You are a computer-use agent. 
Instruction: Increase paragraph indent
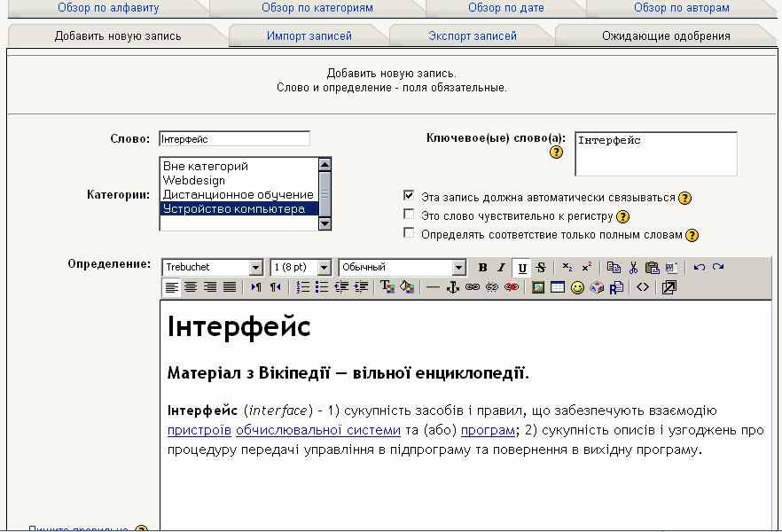tap(361, 287)
